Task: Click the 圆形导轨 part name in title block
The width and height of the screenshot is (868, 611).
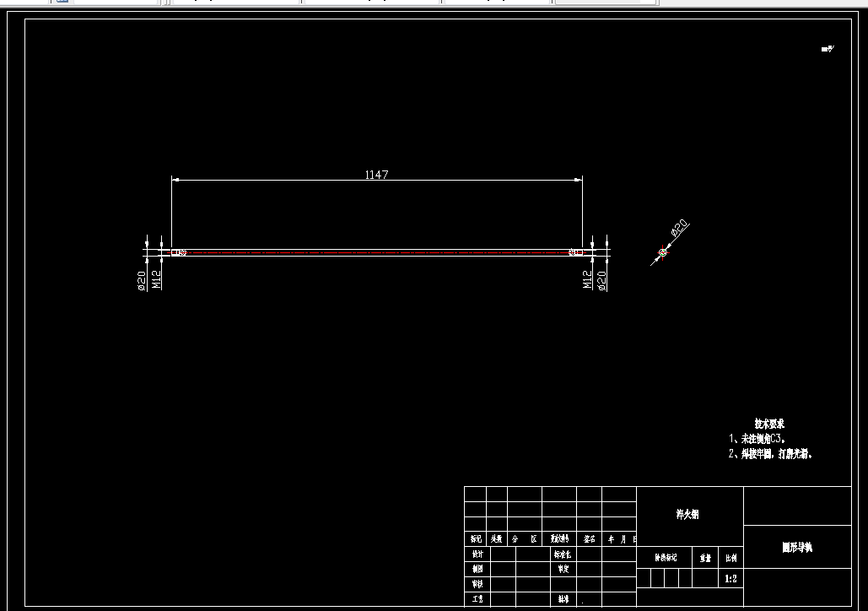Action: (797, 548)
